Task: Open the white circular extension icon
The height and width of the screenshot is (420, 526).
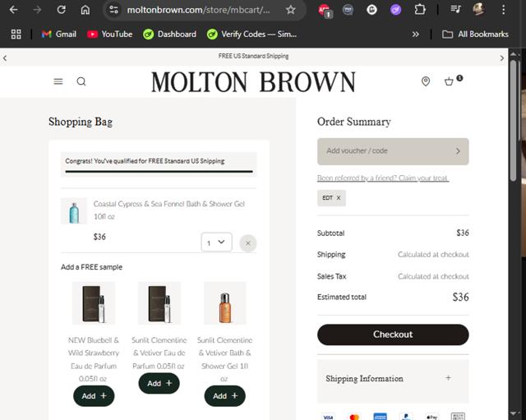Action: pos(371,10)
